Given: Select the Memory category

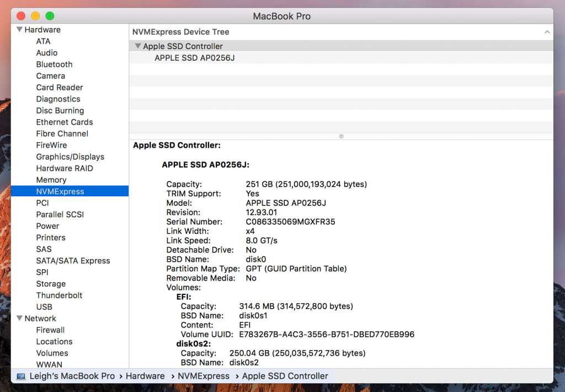Looking at the screenshot, I should click(x=51, y=180).
